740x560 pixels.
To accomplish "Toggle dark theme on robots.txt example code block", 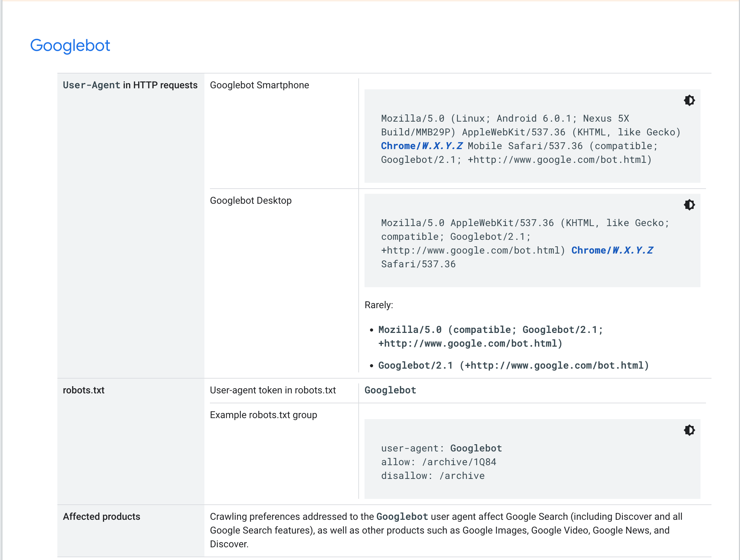I will pyautogui.click(x=689, y=430).
